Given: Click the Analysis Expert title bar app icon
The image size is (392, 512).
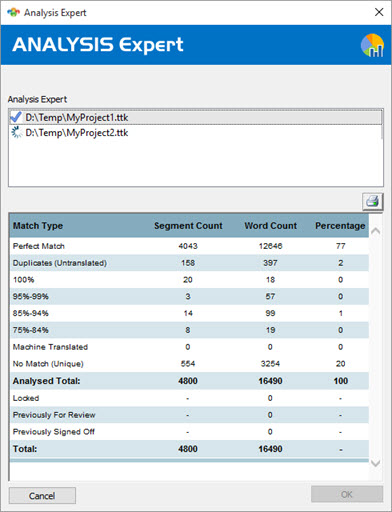Looking at the screenshot, I should point(13,13).
